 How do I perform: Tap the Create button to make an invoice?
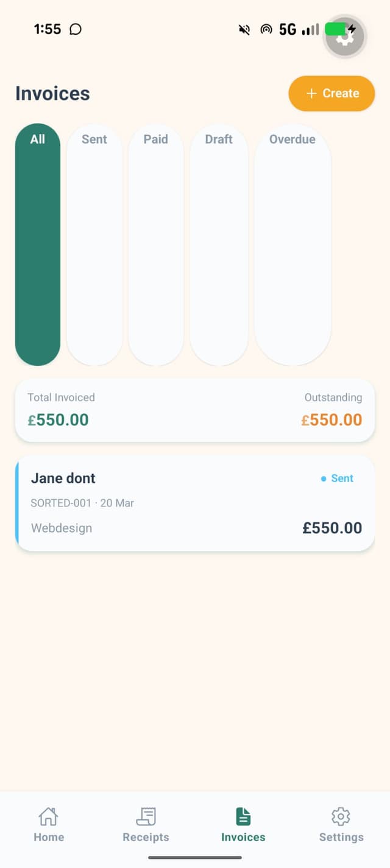tap(331, 93)
